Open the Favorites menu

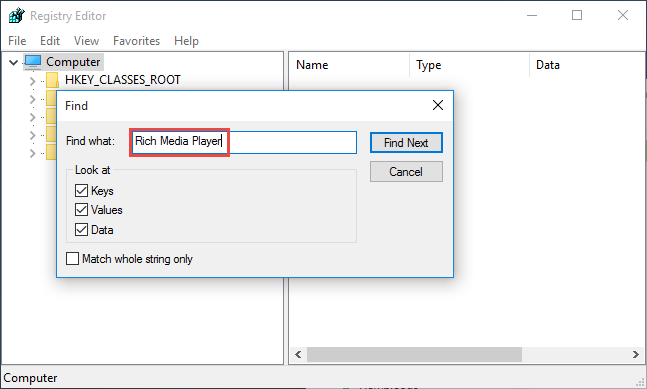[136, 41]
